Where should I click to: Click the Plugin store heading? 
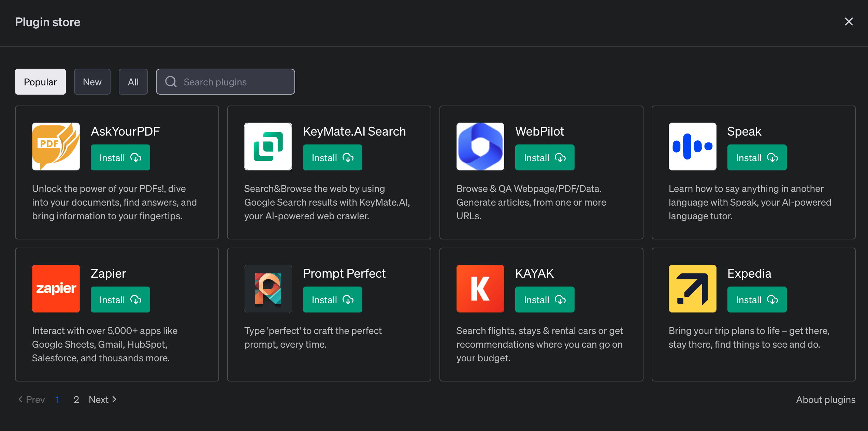[48, 22]
